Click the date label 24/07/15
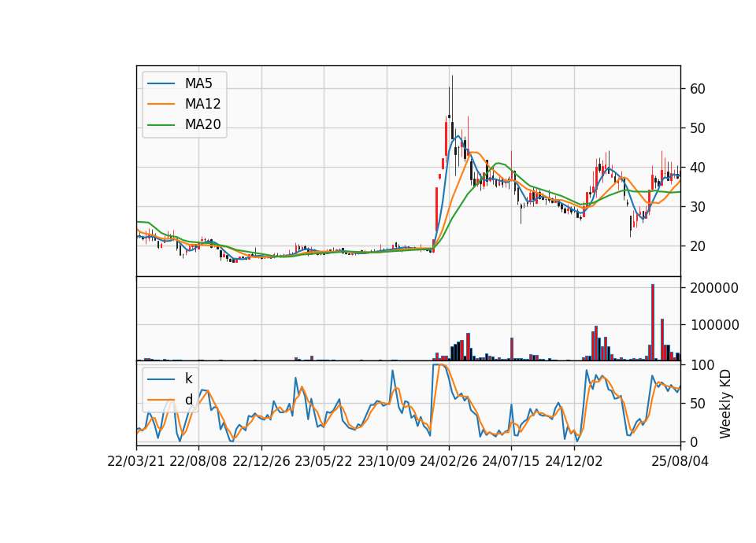 (x=511, y=462)
